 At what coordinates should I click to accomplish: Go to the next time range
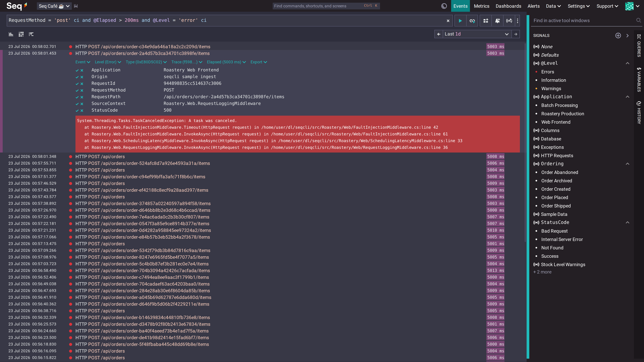516,34
